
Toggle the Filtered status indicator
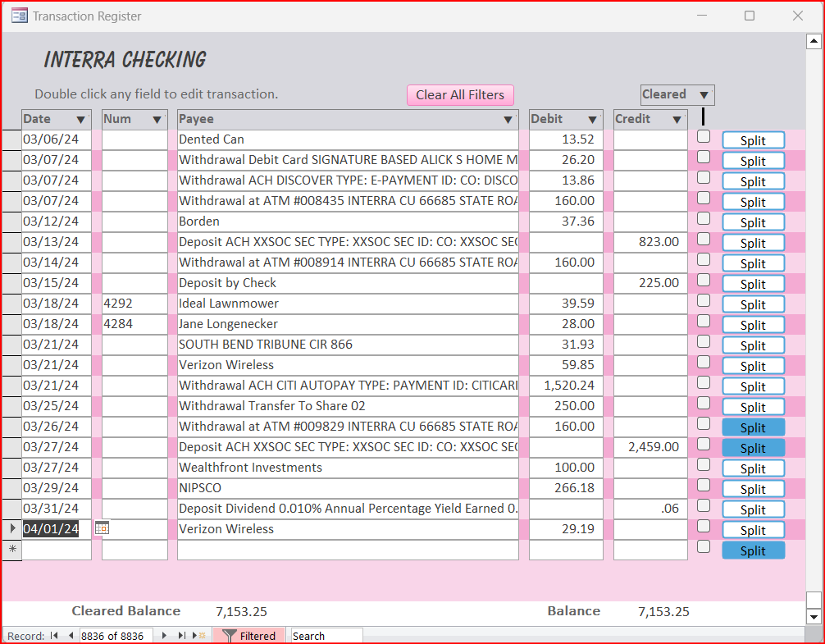click(x=249, y=636)
